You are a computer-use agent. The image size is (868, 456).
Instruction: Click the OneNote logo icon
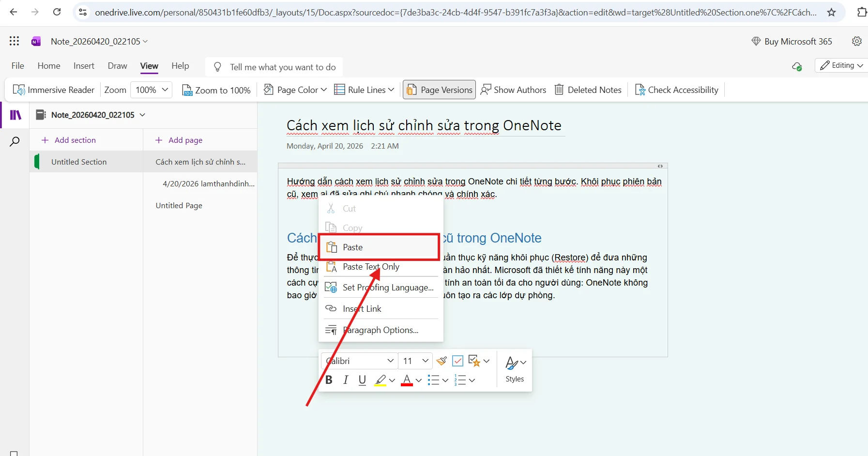[36, 42]
